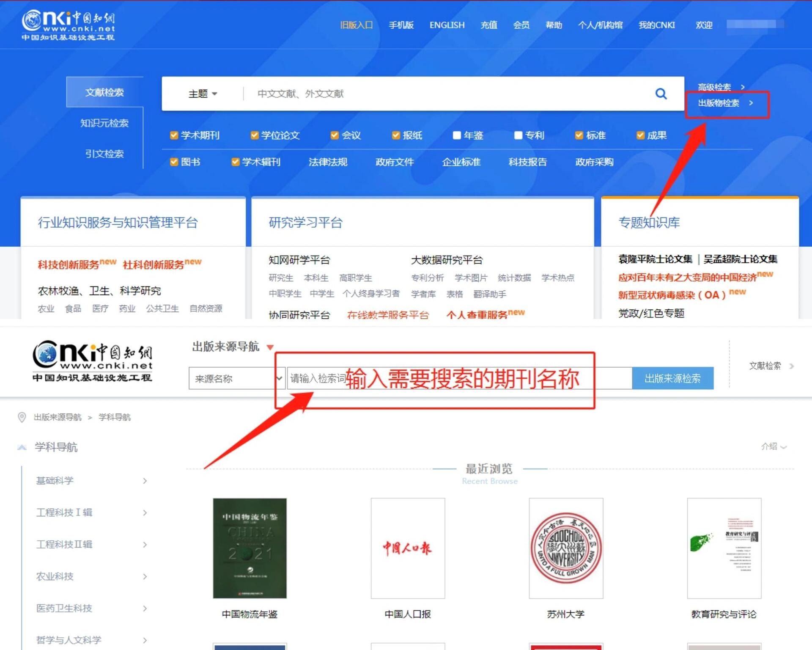
Task: Open 知网研学平台 link
Action: tap(299, 260)
